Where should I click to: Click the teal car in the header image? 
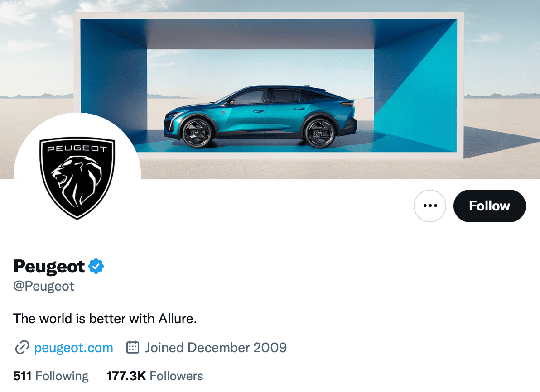click(x=263, y=111)
